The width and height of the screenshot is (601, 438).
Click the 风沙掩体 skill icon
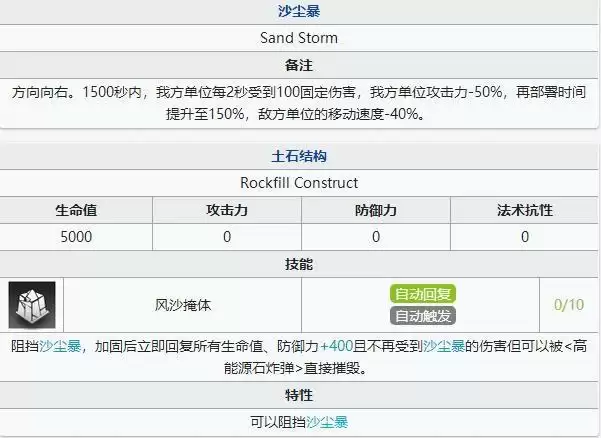33,304
